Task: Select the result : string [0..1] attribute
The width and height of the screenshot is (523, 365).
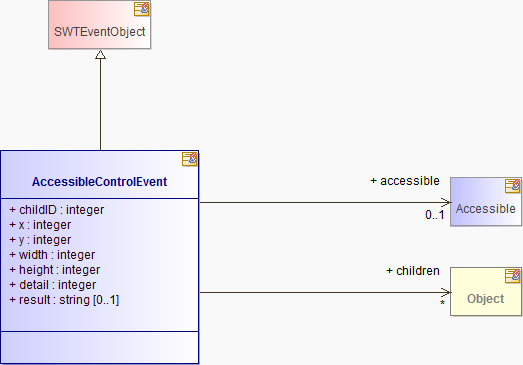Action: pyautogui.click(x=64, y=300)
